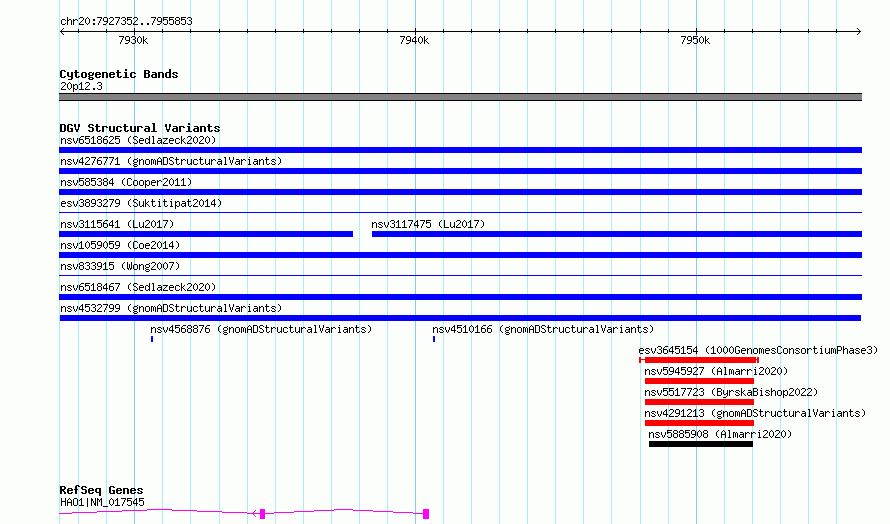
Task: Click small blue marker under nsv4510166
Action: click(x=434, y=339)
